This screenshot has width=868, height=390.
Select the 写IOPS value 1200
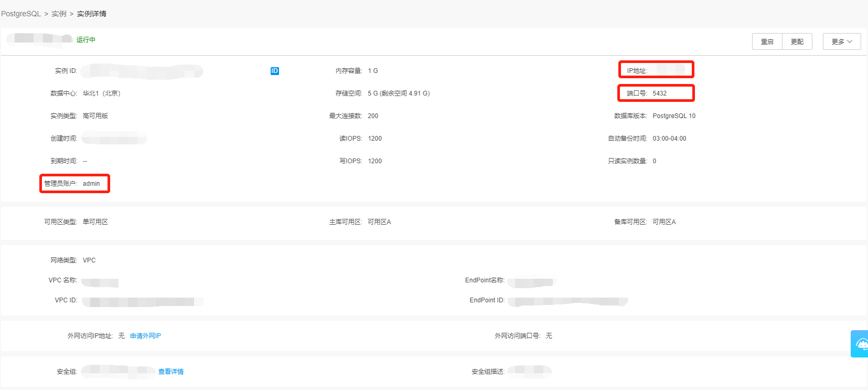[375, 161]
